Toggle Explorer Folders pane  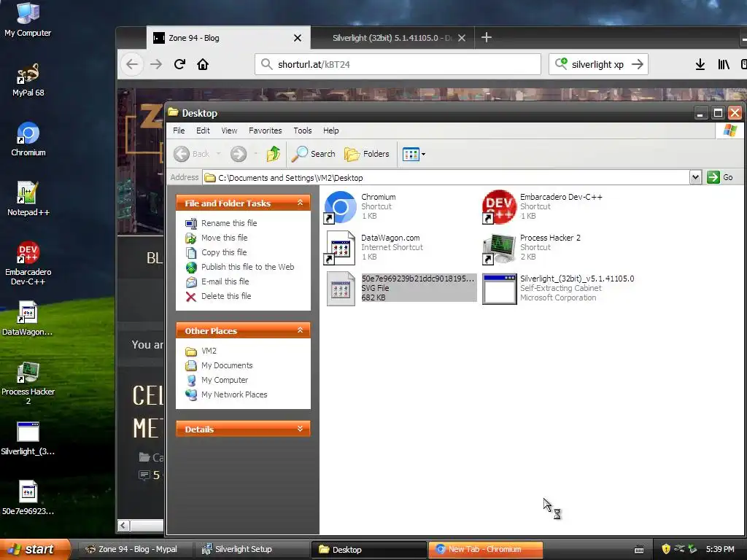(367, 154)
